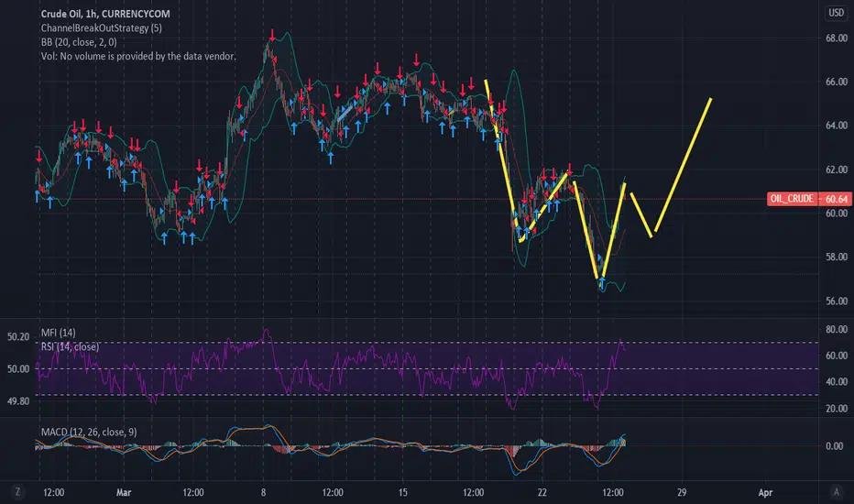Select the BB (20, close, 2, 0) indicator legend
Screen dimensions: 854x504
[79, 42]
